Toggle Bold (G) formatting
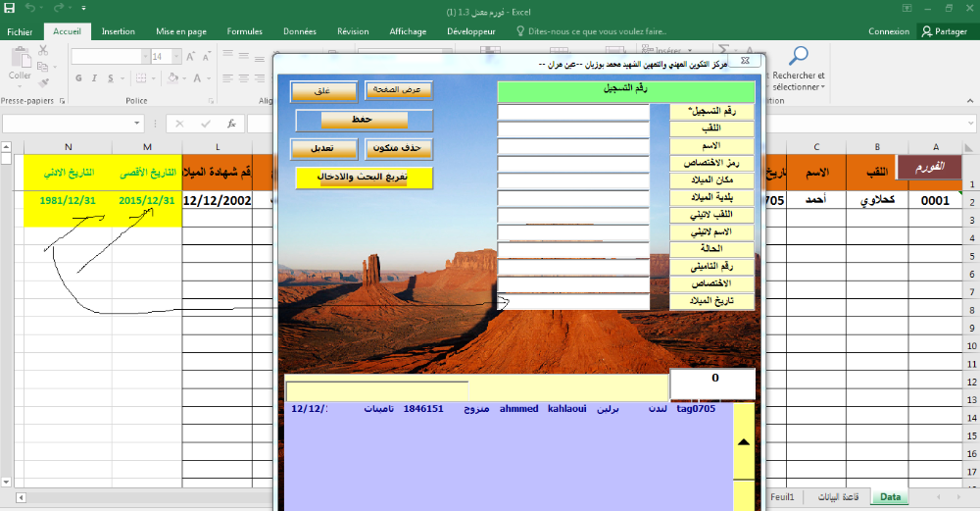This screenshot has height=511, width=980. (78, 78)
